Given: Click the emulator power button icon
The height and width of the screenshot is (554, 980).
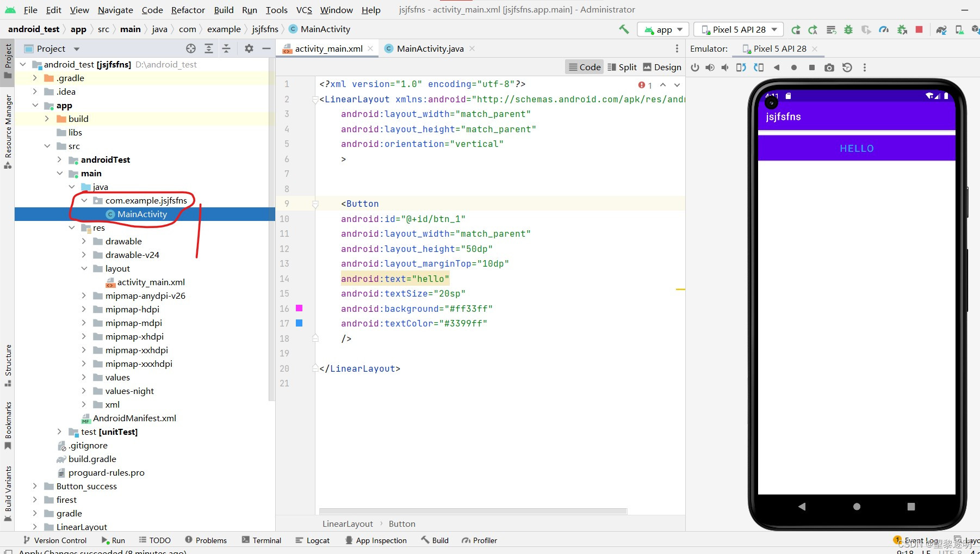Looking at the screenshot, I should 694,67.
